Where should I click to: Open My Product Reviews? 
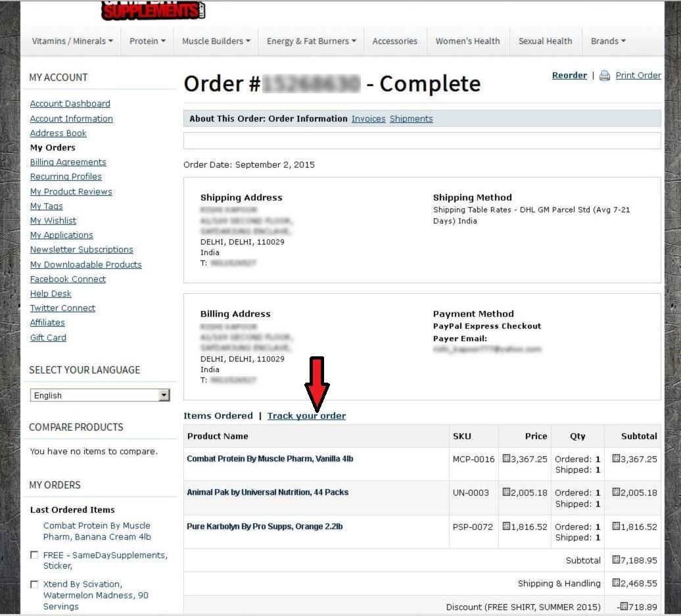tap(71, 191)
